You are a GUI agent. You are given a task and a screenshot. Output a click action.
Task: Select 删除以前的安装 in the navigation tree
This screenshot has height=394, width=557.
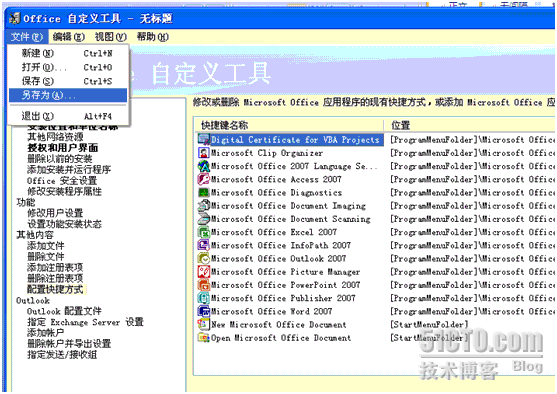tap(60, 159)
